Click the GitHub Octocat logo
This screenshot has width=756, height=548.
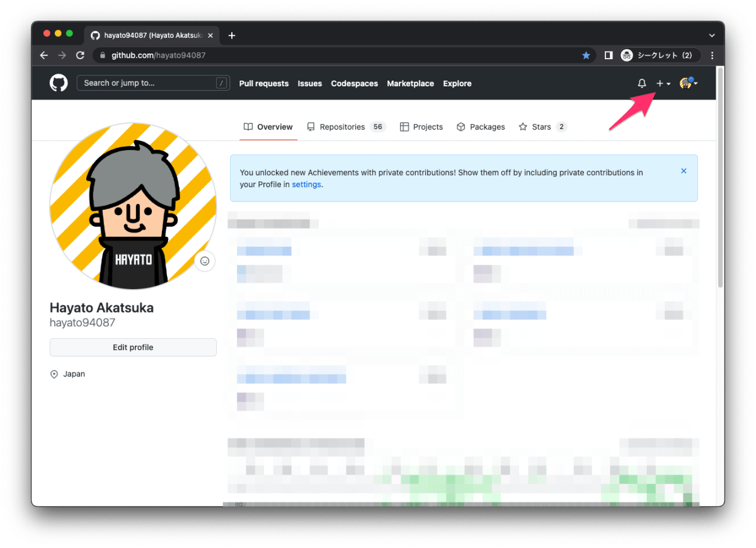point(58,83)
